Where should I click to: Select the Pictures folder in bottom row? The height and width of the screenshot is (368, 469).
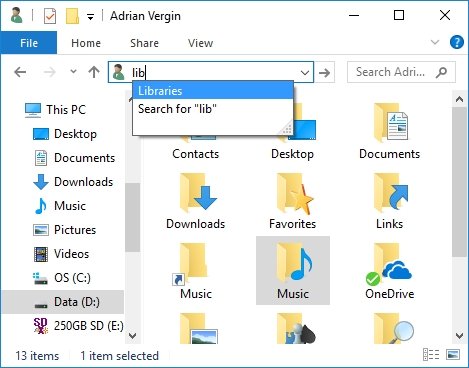(199, 328)
